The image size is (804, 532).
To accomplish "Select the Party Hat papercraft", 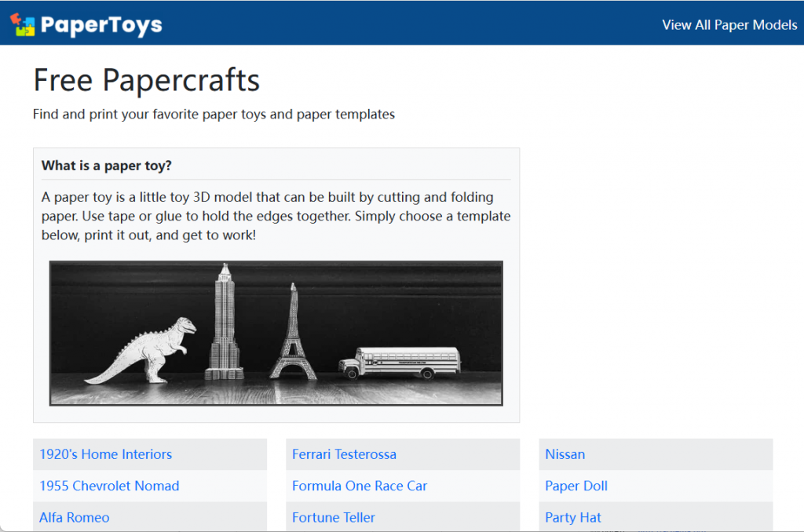I will (572, 517).
